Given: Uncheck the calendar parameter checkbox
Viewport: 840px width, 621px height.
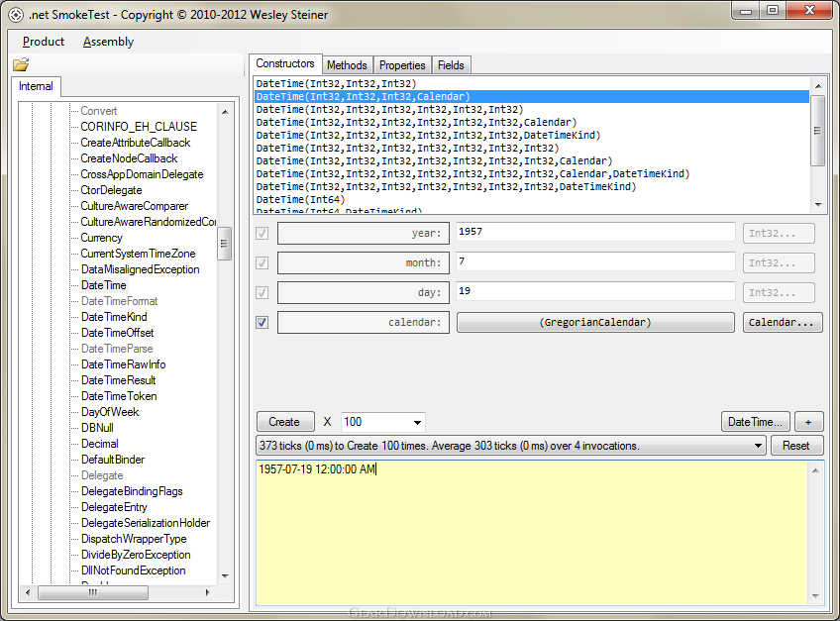Looking at the screenshot, I should tap(262, 323).
